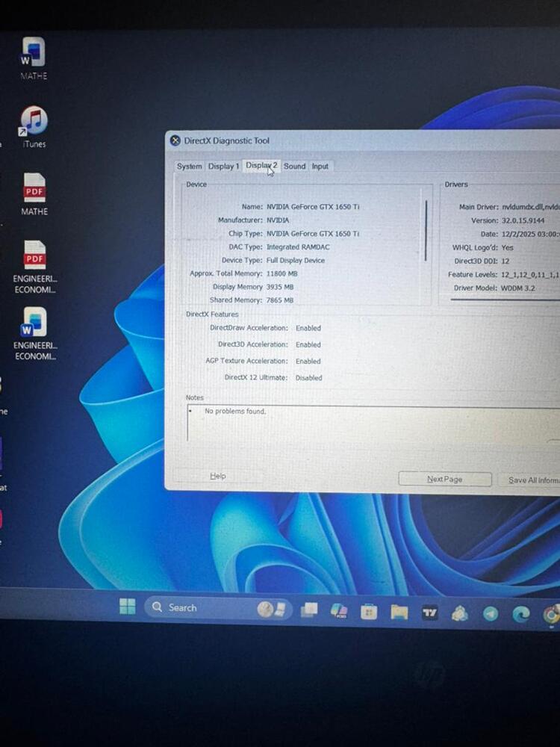Select the Engineering Economics PDF icon

tap(35, 256)
